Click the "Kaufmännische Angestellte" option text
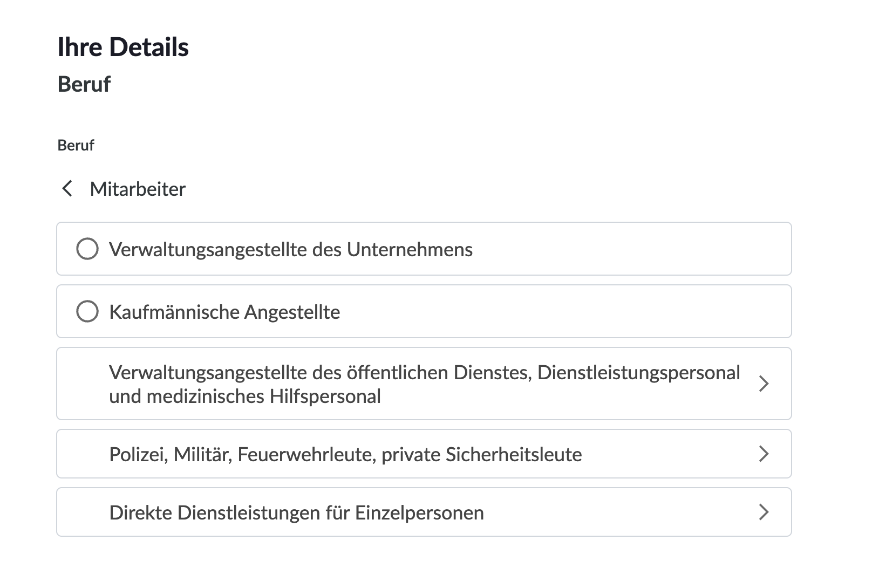This screenshot has width=886, height=588. tap(225, 311)
